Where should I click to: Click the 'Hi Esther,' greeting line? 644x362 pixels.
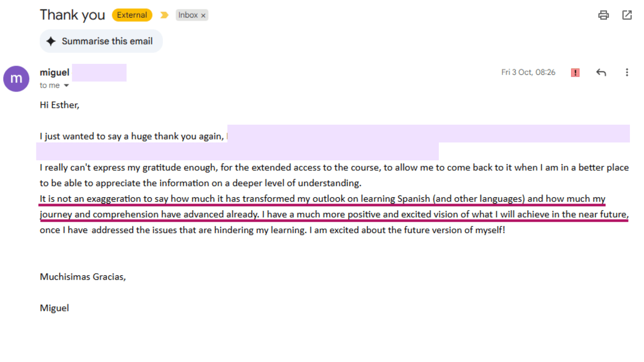(x=60, y=105)
